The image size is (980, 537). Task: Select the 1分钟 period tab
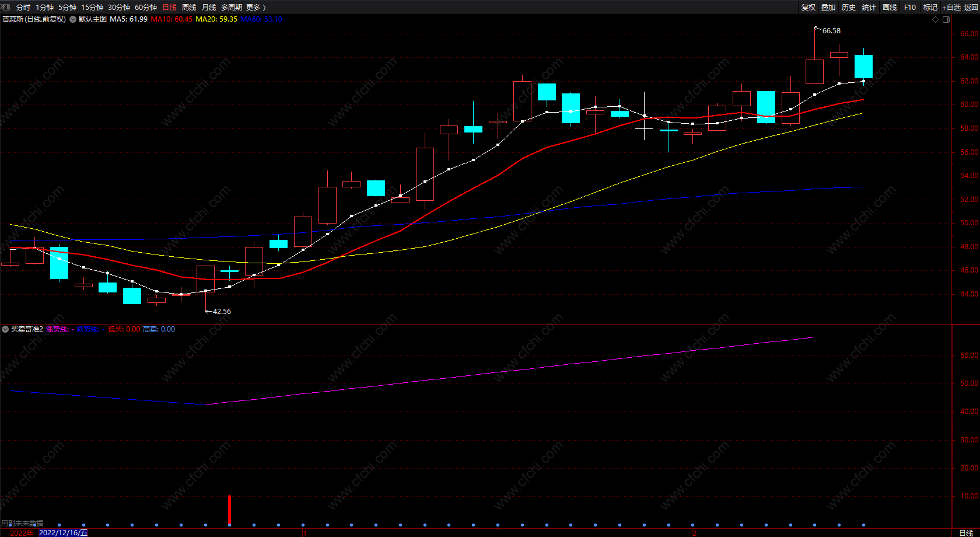point(45,8)
